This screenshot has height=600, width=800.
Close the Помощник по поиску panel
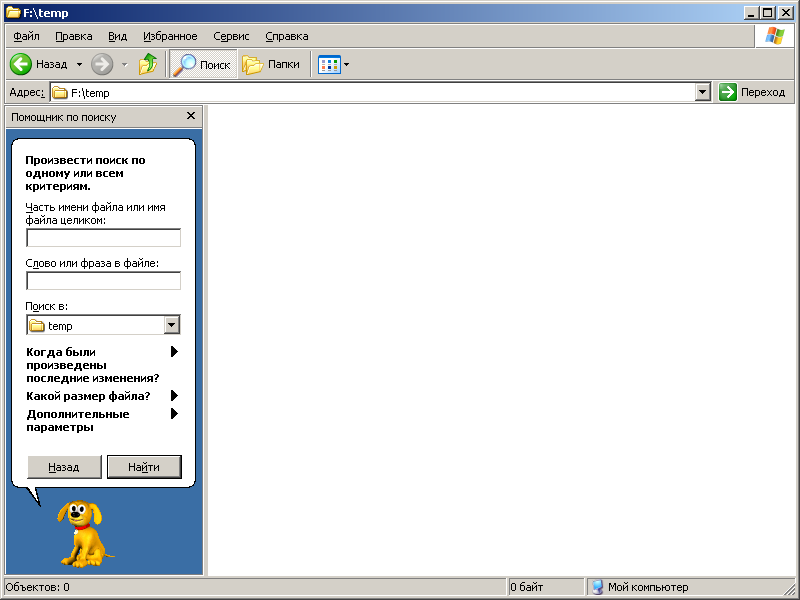(x=191, y=116)
